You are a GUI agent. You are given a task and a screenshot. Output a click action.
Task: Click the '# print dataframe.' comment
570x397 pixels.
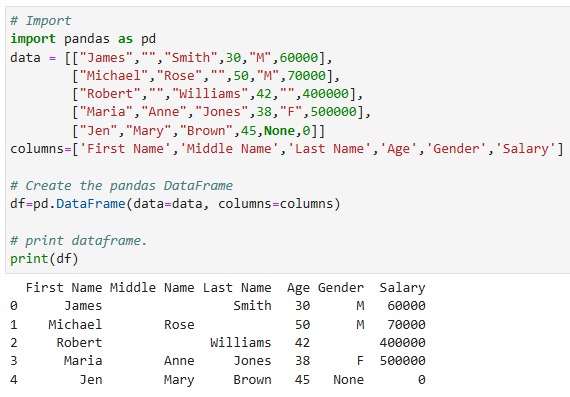click(x=79, y=241)
